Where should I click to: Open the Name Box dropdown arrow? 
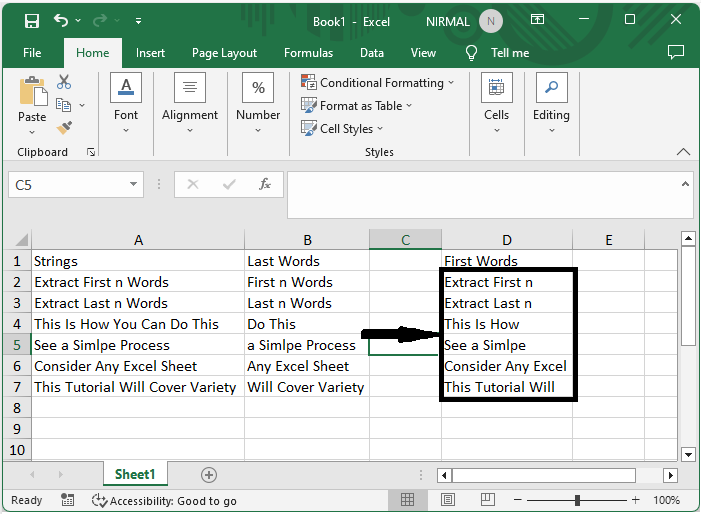coord(135,185)
